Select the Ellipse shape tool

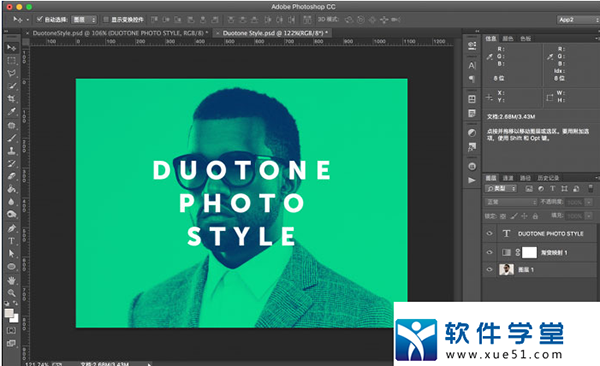pos(11,266)
